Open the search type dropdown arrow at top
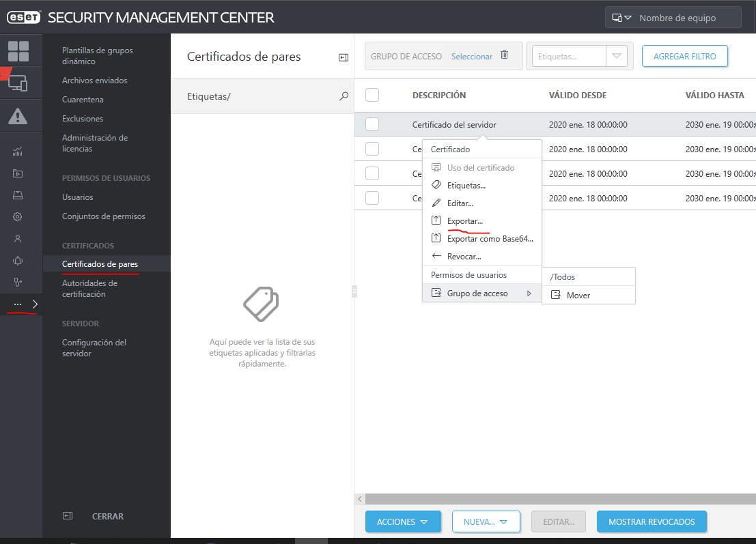Screen dimensions: 756x544 pyautogui.click(x=628, y=18)
